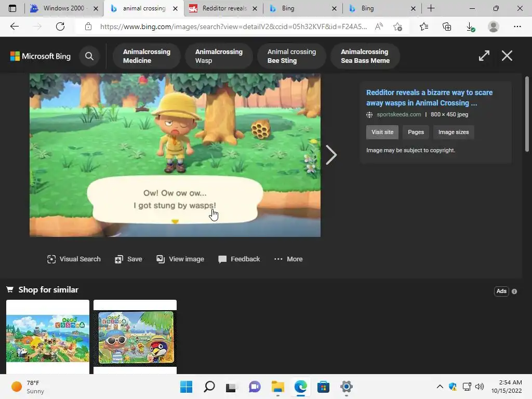The width and height of the screenshot is (532, 399).
Task: Close the Windows 2000 tab
Action: [x=96, y=8]
